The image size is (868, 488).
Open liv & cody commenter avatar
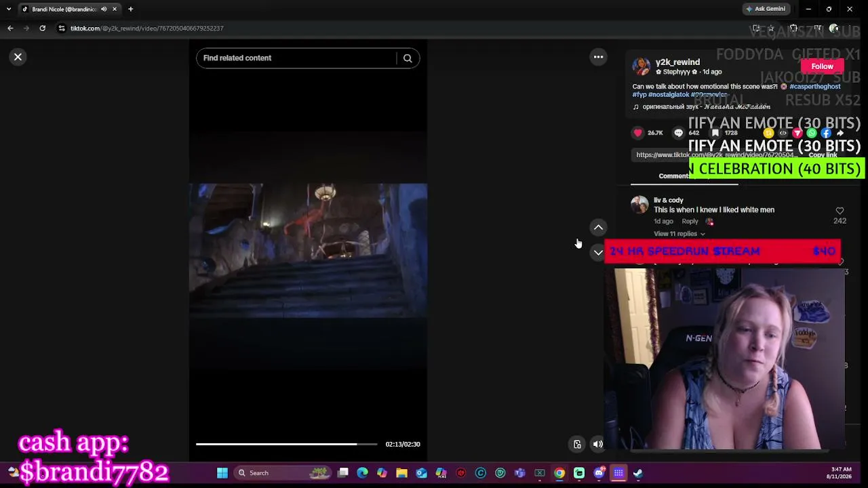[639, 205]
